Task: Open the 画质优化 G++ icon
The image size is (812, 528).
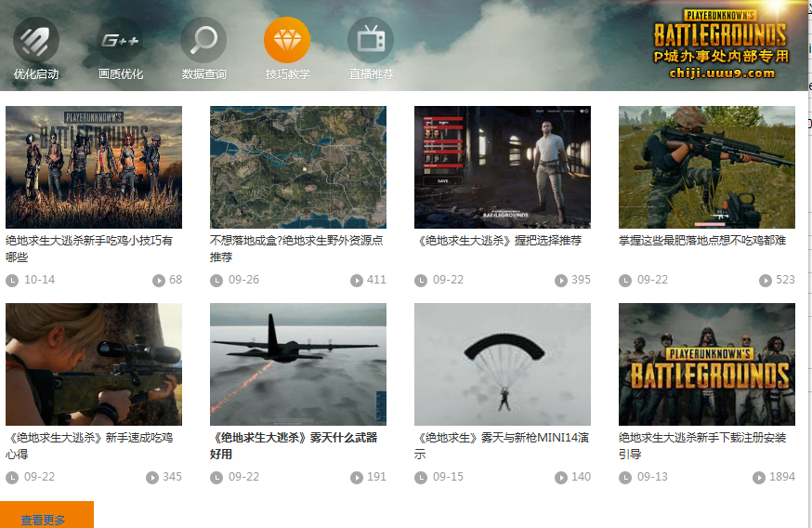Action: [x=120, y=40]
